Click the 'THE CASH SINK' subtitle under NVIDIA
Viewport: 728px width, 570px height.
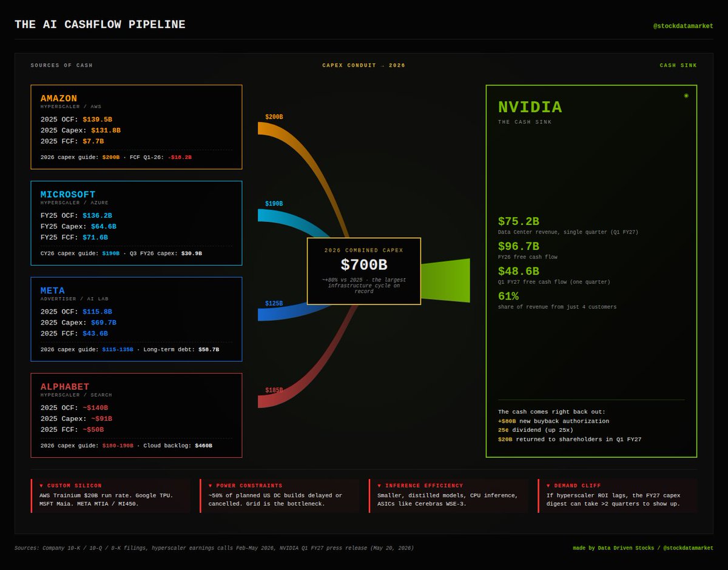tap(525, 122)
